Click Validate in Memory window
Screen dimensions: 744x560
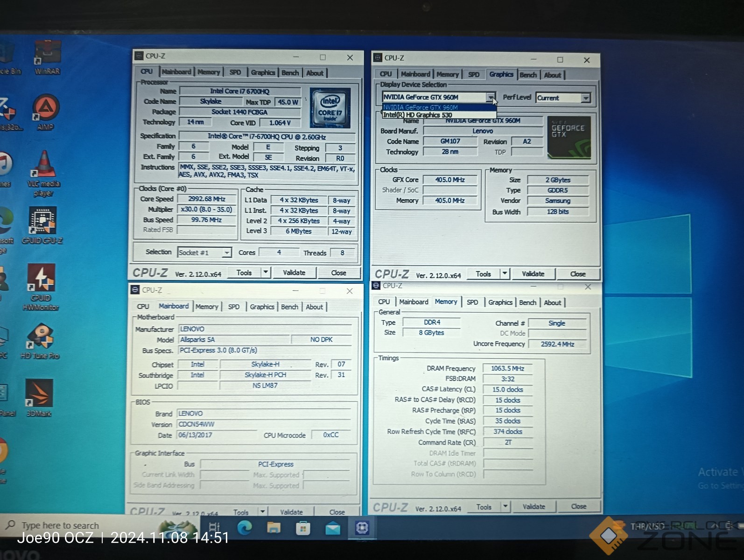click(533, 506)
